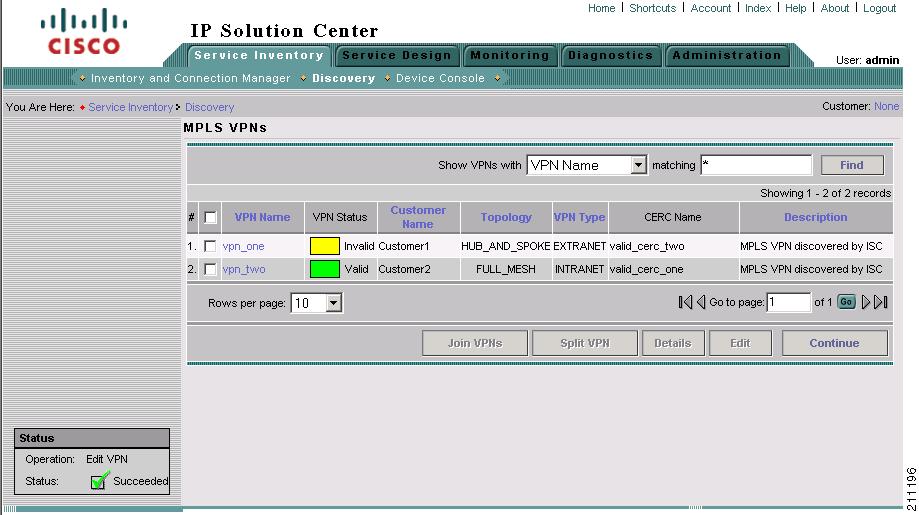Open the vpn_one link
This screenshot has height=515, width=919.
[x=243, y=247]
